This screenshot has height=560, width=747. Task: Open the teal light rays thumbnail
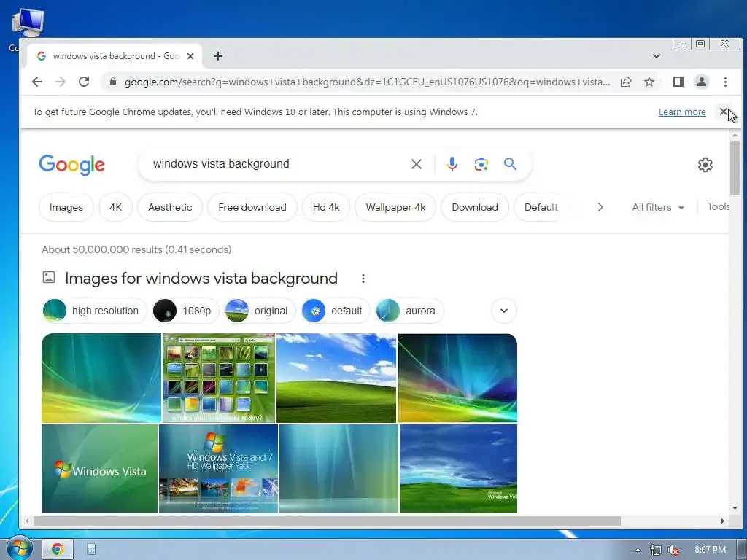338,469
